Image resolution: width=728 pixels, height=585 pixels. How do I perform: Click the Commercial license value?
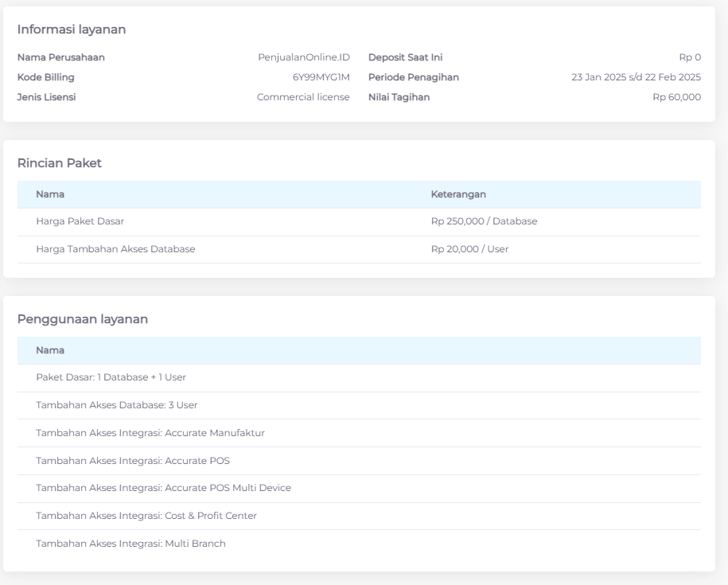[302, 97]
